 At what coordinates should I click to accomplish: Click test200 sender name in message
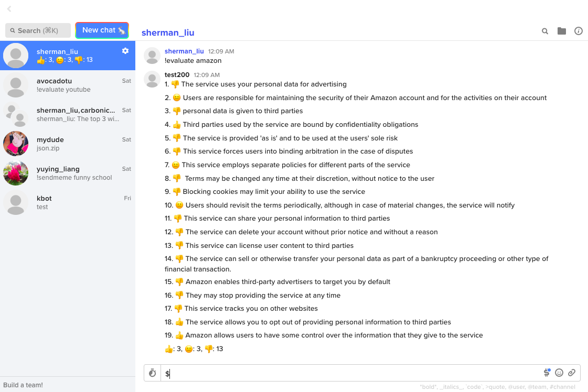coord(177,74)
